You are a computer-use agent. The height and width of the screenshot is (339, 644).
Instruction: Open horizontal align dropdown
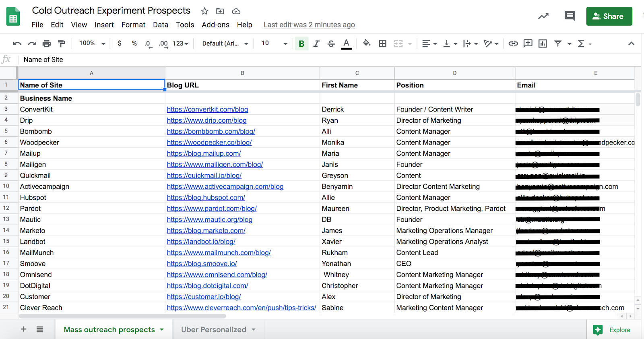coord(429,43)
